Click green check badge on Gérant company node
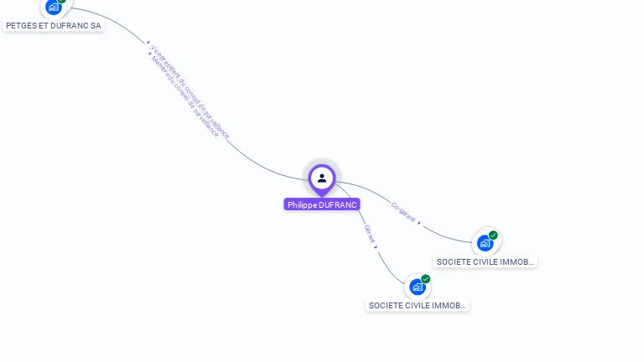This screenshot has height=362, width=644. pyautogui.click(x=425, y=279)
